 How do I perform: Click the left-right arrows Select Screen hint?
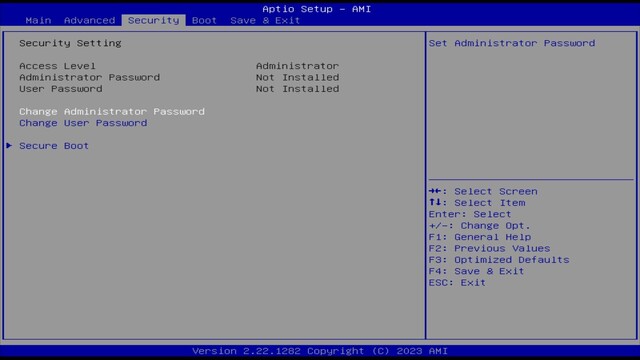(x=483, y=191)
